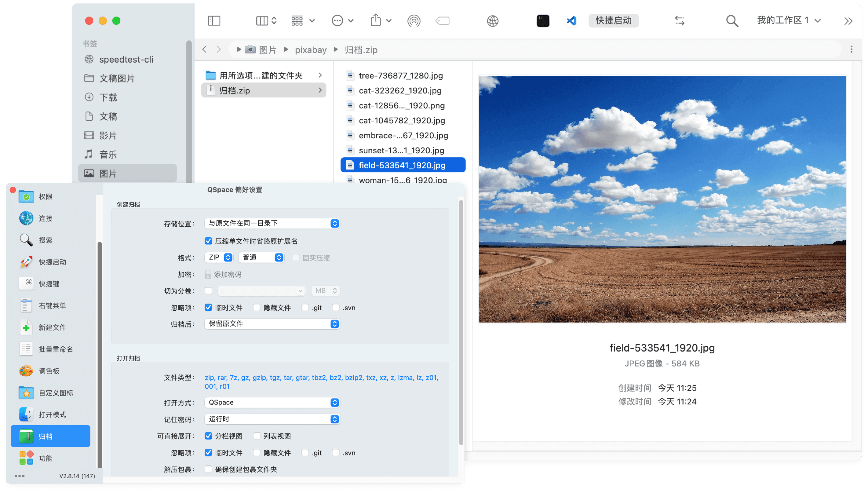The image size is (868, 493).
Task: Click the sync arrows toolbar icon
Action: [680, 21]
